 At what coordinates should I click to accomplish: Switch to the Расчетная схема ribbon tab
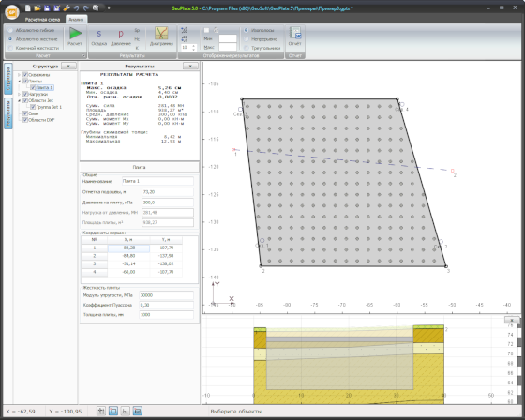[42, 20]
